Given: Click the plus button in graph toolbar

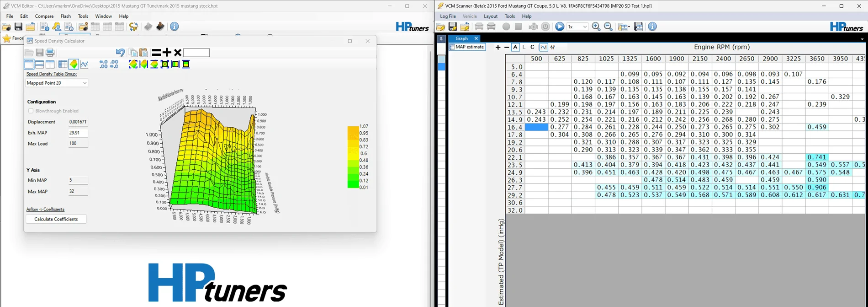Looking at the screenshot, I should tap(498, 47).
